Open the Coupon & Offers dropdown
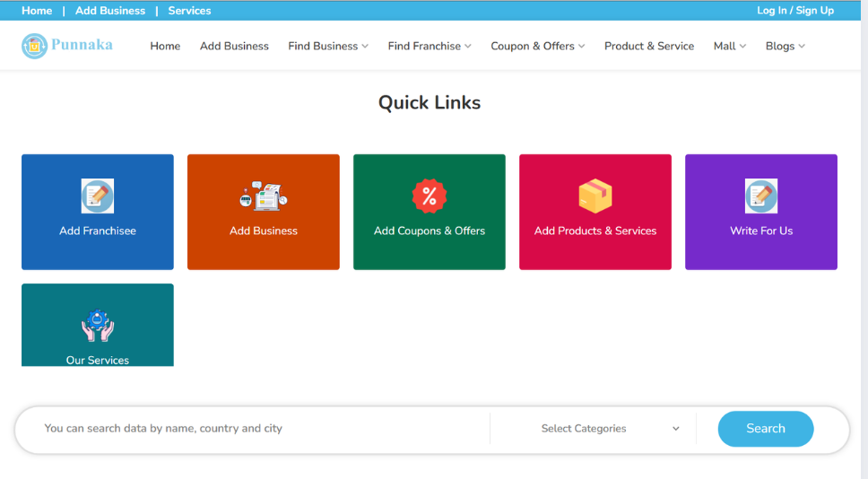Image resolution: width=868 pixels, height=479 pixels. click(x=537, y=46)
